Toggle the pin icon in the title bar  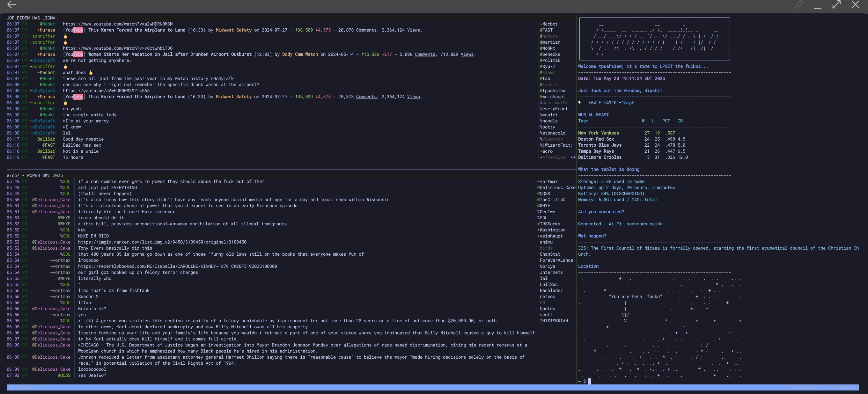[798, 4]
